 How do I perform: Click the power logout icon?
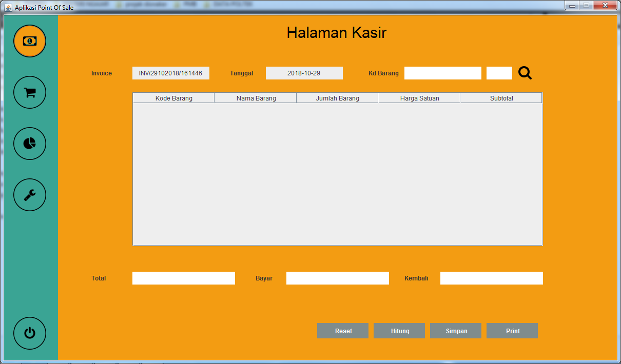coord(29,333)
